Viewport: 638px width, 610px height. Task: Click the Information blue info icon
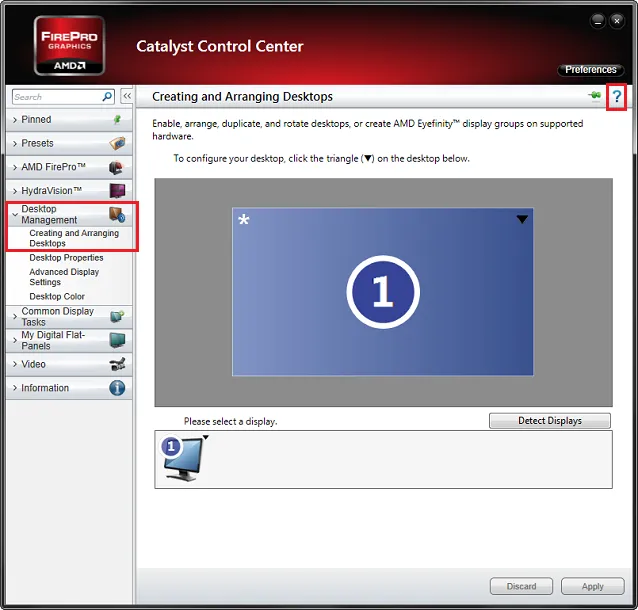click(117, 388)
